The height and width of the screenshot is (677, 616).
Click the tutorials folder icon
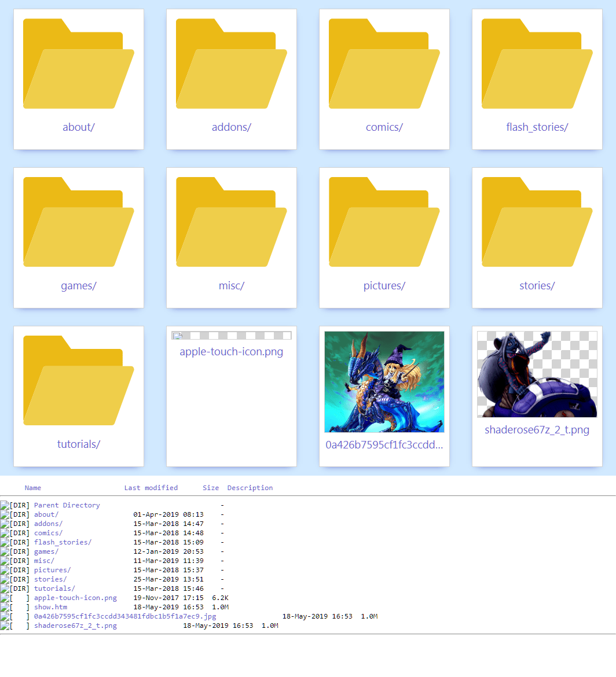coord(79,381)
